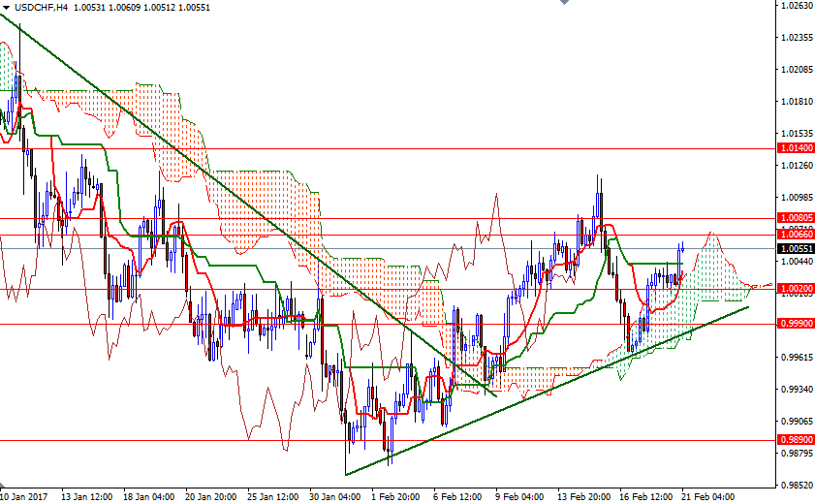Click the 0.99615 price axis value

797,357
